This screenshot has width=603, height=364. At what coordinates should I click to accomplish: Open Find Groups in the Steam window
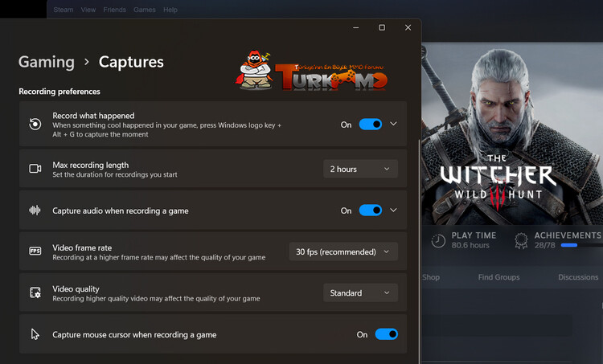point(498,277)
